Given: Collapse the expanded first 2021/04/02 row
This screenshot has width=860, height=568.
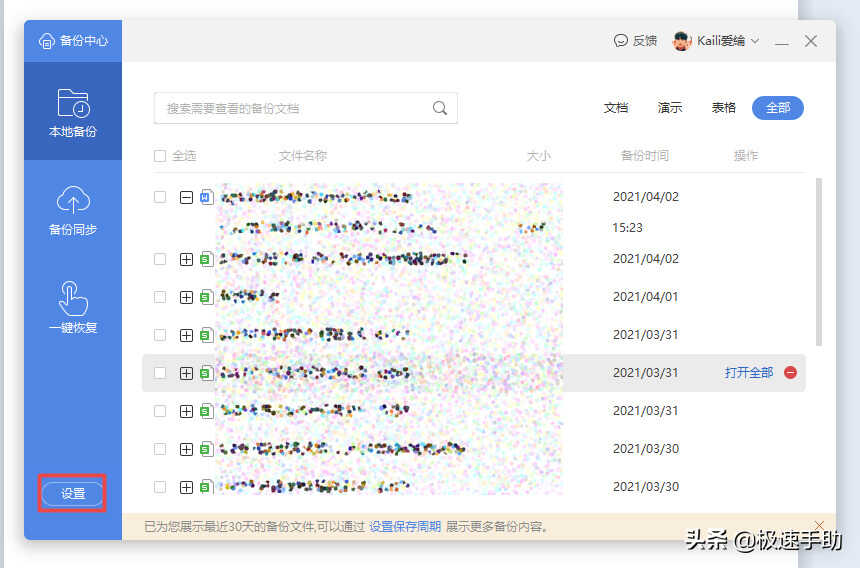Looking at the screenshot, I should [186, 197].
